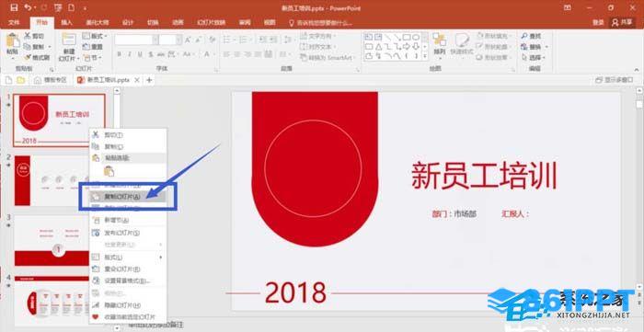644x332 pixels.
Task: Toggle Underline formatting button
Action: coord(140,54)
